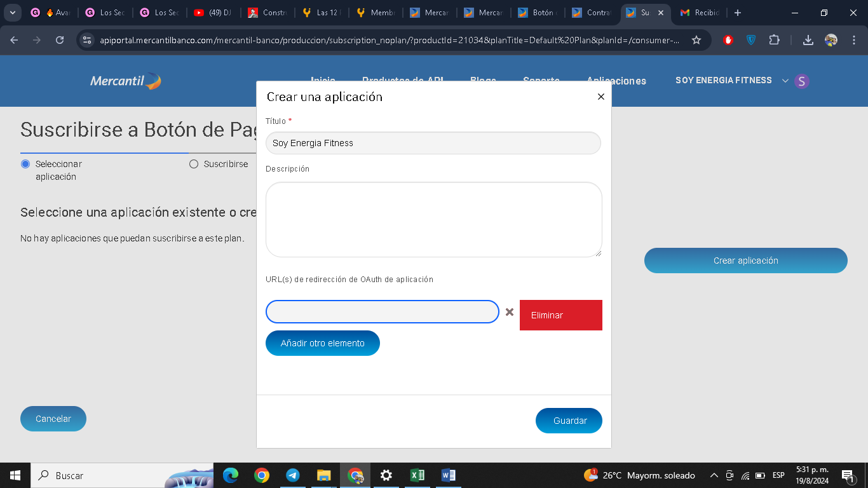Viewport: 868px width, 488px height.
Task: Click the blue shield extension icon
Action: click(x=751, y=40)
